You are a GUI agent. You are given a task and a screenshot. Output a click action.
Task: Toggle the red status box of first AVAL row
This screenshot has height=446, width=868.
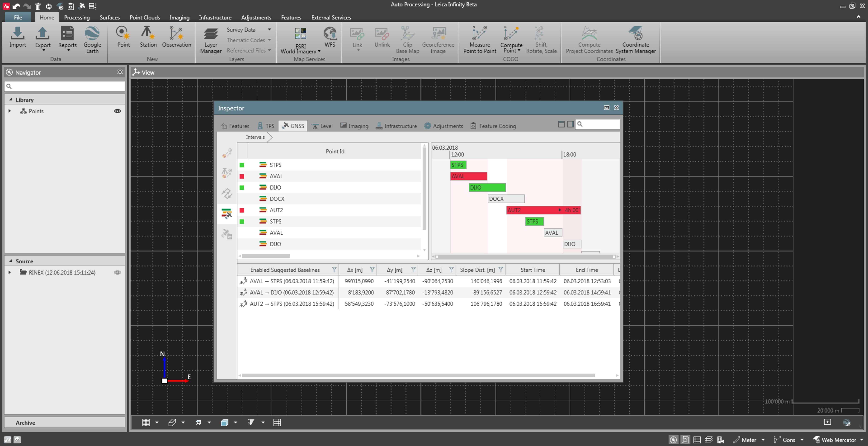242,176
